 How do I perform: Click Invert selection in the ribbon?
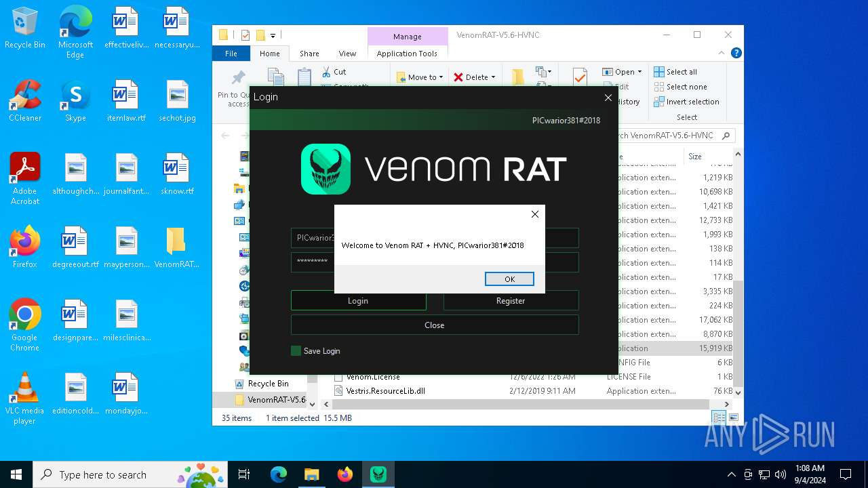coord(686,102)
